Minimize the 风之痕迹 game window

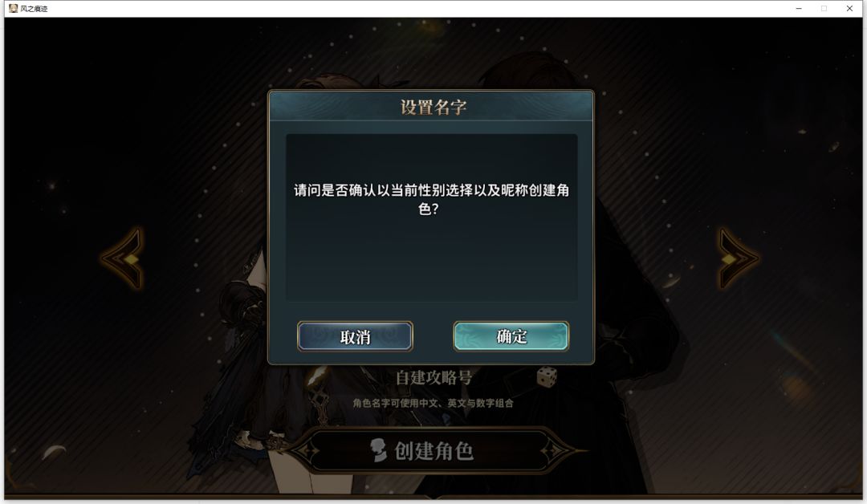click(x=799, y=8)
